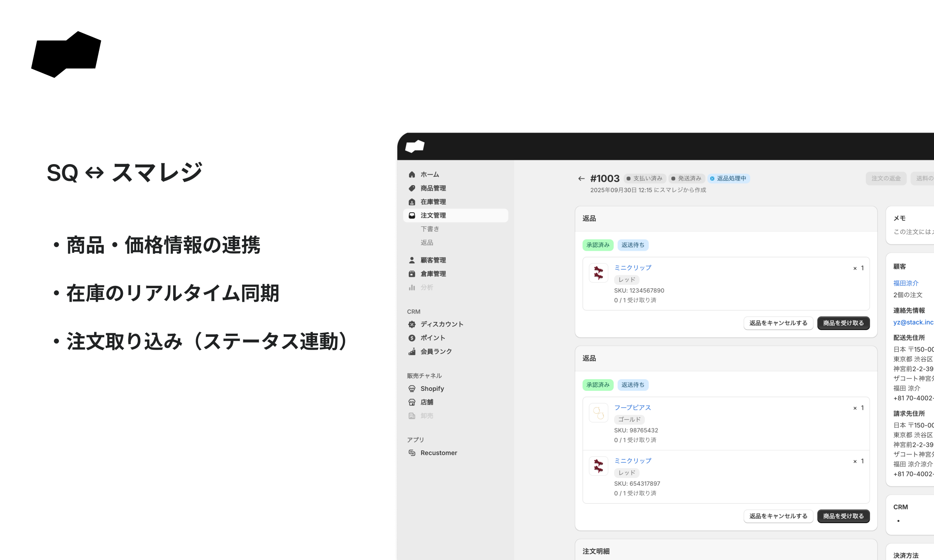This screenshot has height=560, width=934.
Task: Click the ディスカウント badge icon
Action: pos(412,324)
